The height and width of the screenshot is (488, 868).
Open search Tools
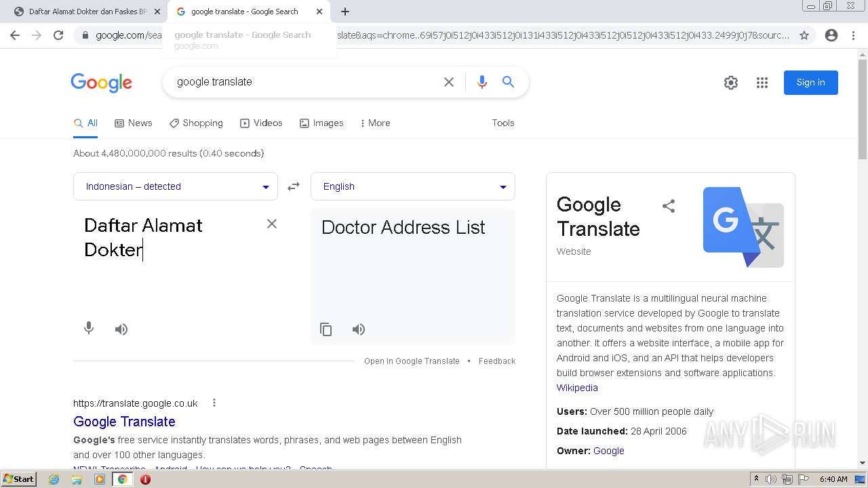click(x=503, y=123)
